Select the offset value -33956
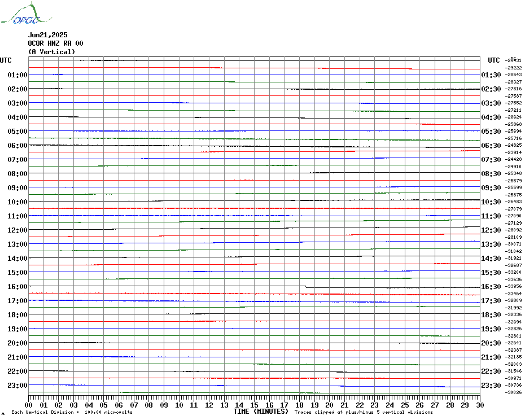525x420 pixels. click(514, 286)
